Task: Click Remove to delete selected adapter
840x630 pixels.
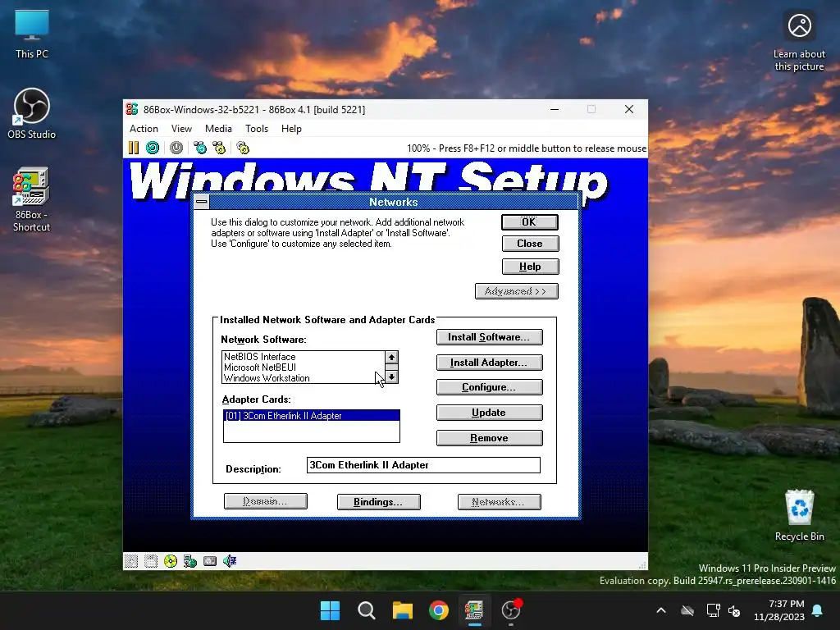Action: coord(489,438)
